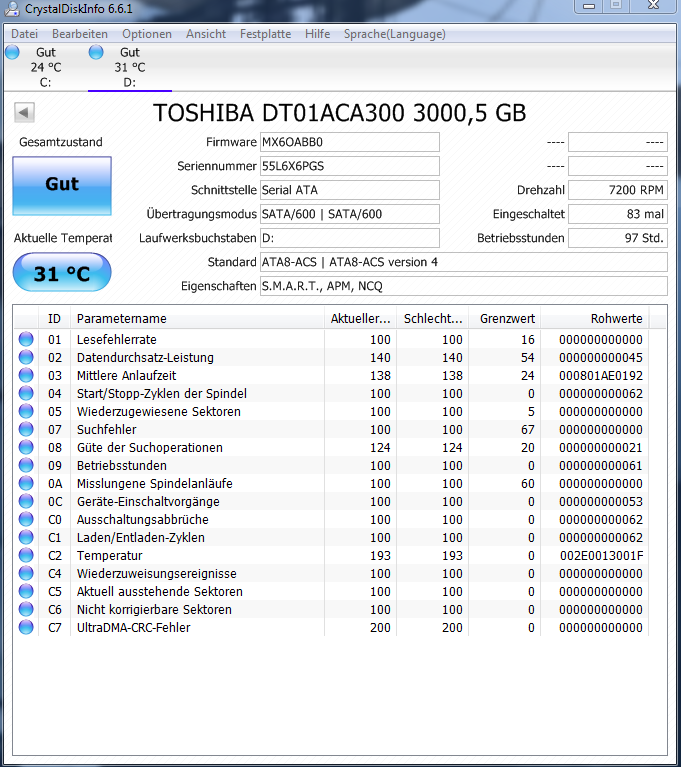Viewport: 681px width, 767px height.
Task: Click status orb of Wiederzuweisungsereignisse row
Action: (26, 573)
